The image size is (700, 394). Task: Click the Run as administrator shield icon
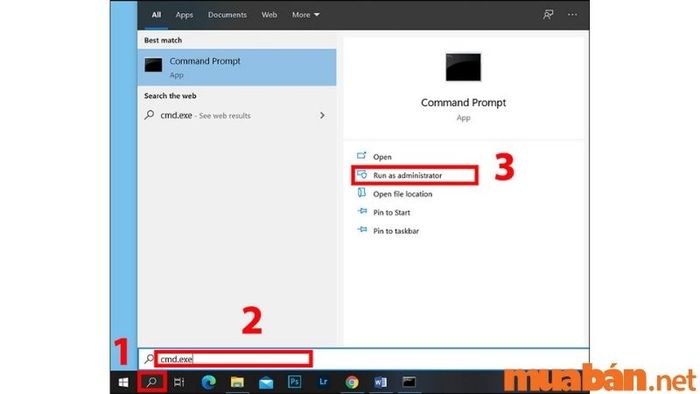tap(362, 174)
